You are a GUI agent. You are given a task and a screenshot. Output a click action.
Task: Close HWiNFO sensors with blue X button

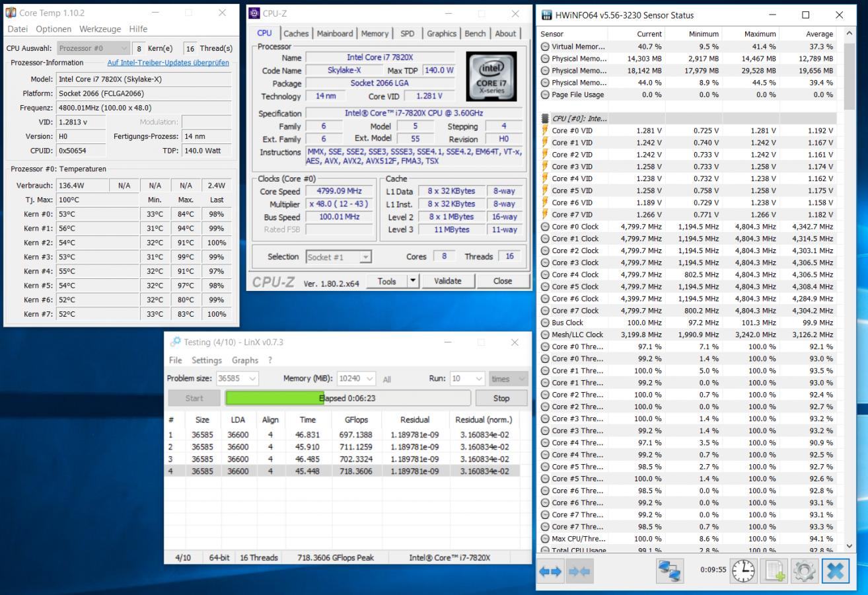click(x=835, y=571)
